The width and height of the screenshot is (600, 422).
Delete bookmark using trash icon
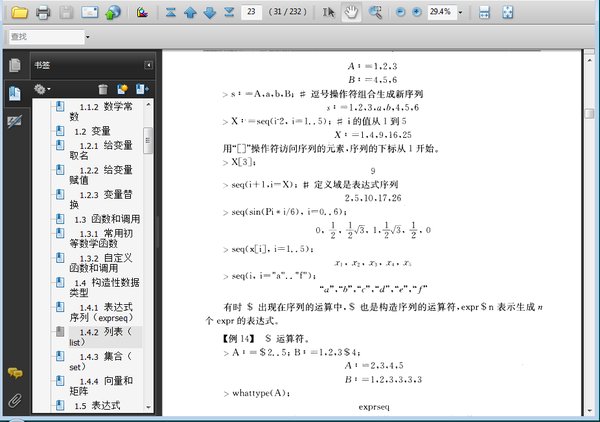pos(102,89)
